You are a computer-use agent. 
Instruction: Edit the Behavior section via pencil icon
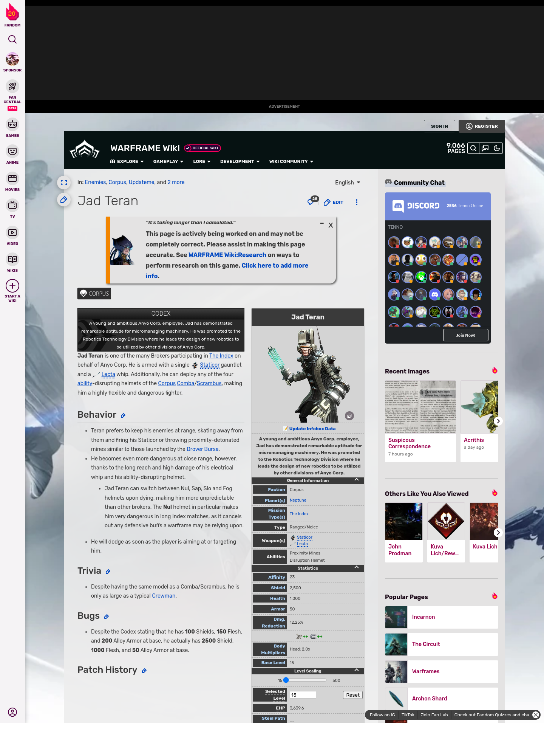point(123,415)
